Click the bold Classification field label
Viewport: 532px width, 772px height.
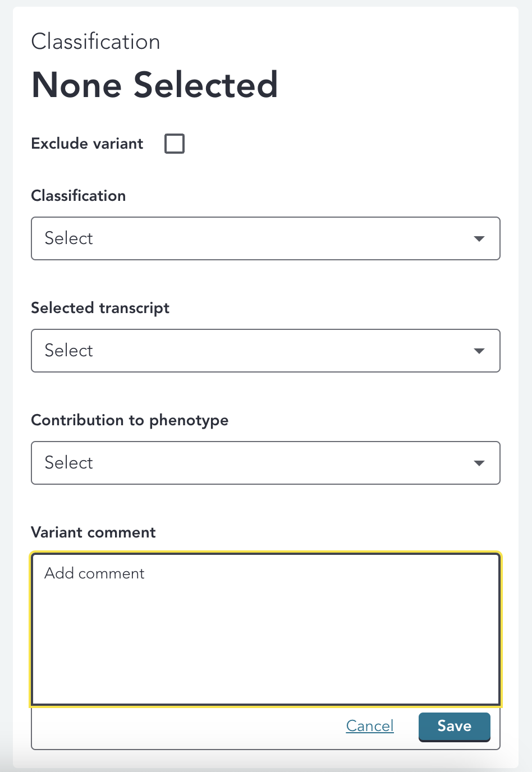coord(79,196)
